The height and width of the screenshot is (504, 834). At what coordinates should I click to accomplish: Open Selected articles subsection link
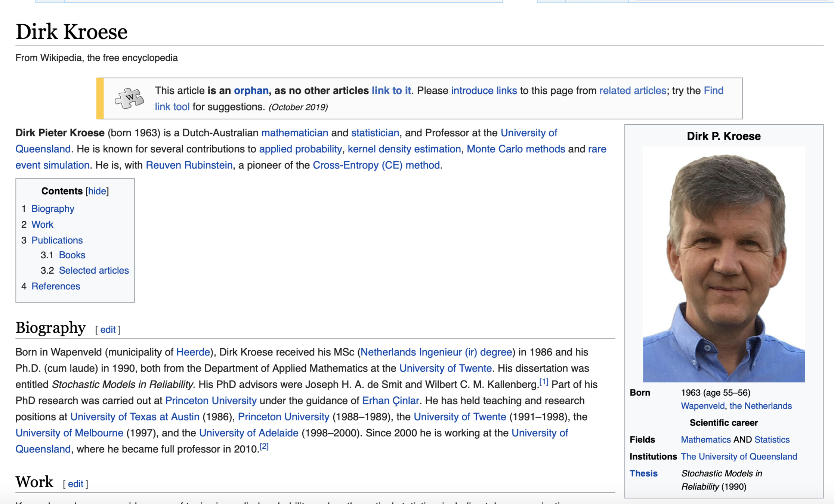(x=94, y=270)
